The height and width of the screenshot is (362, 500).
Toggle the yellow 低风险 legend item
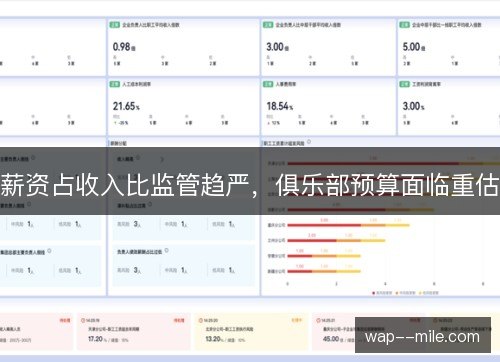[x=429, y=293]
